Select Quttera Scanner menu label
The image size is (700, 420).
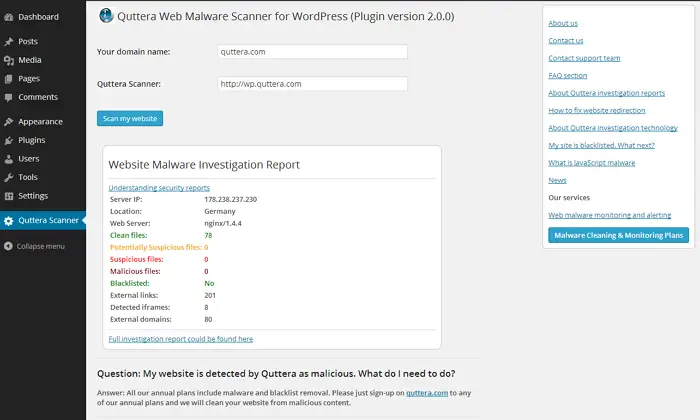point(48,220)
